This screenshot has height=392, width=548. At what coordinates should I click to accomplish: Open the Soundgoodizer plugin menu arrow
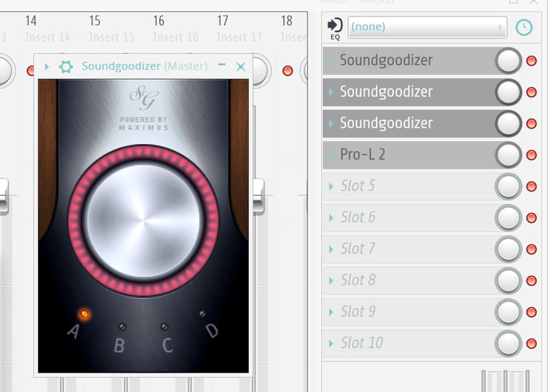(46, 66)
